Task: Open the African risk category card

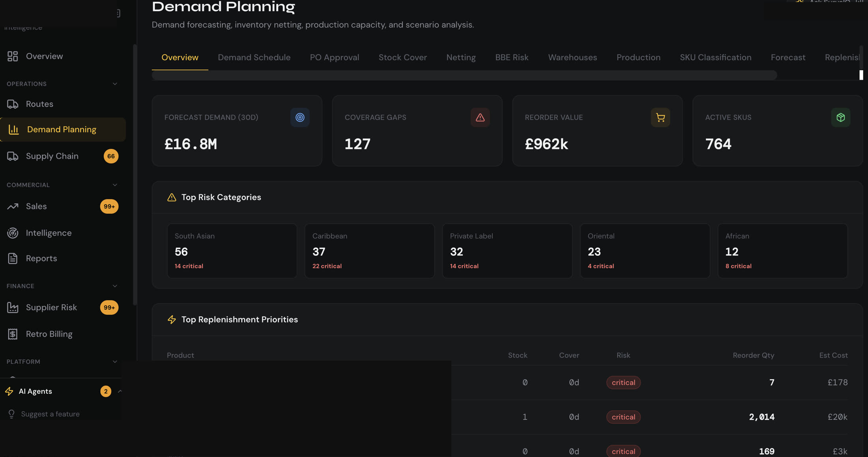Action: (x=783, y=251)
